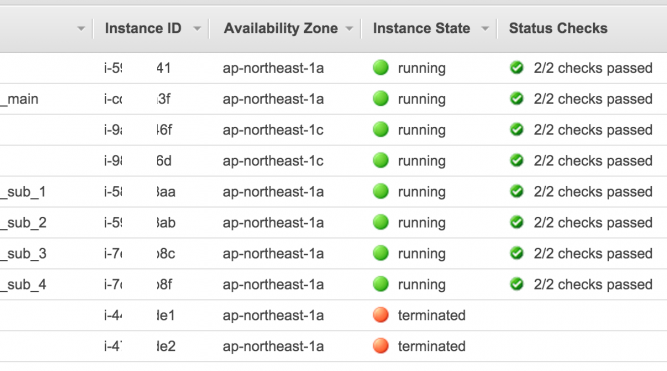Click the instance ID ending in 46f

138,130
